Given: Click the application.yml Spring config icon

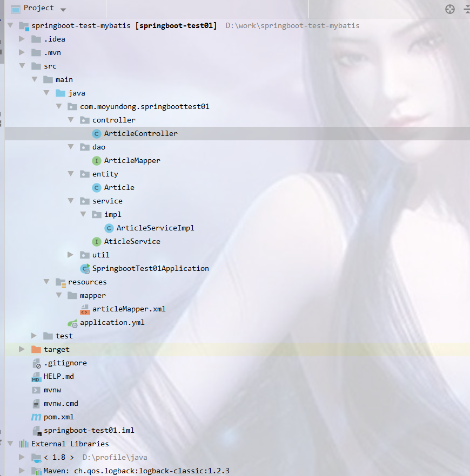Looking at the screenshot, I should tap(72, 323).
